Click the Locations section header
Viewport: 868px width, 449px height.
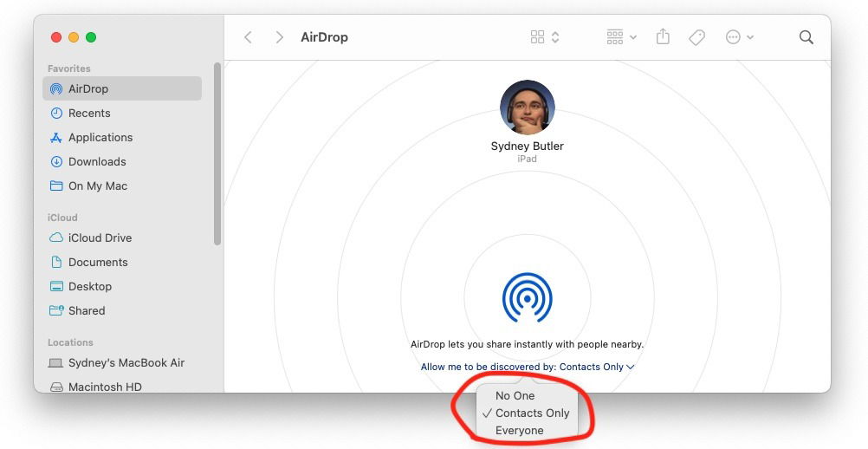[70, 342]
